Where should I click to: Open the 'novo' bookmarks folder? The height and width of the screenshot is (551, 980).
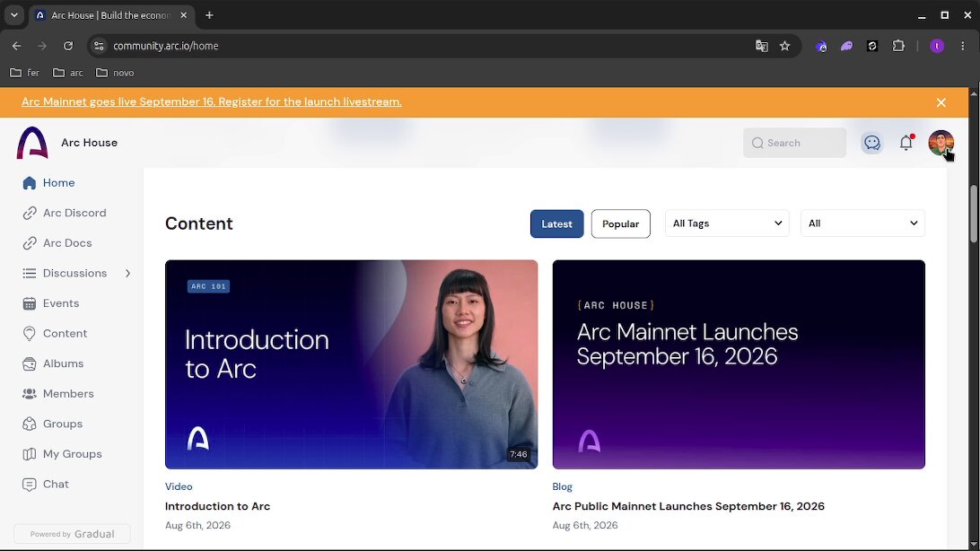point(115,73)
